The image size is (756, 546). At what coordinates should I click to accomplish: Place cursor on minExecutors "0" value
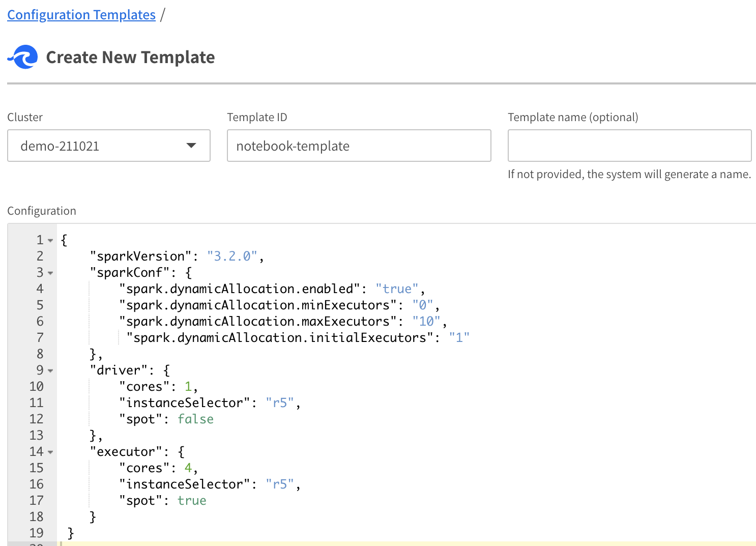pyautogui.click(x=423, y=305)
